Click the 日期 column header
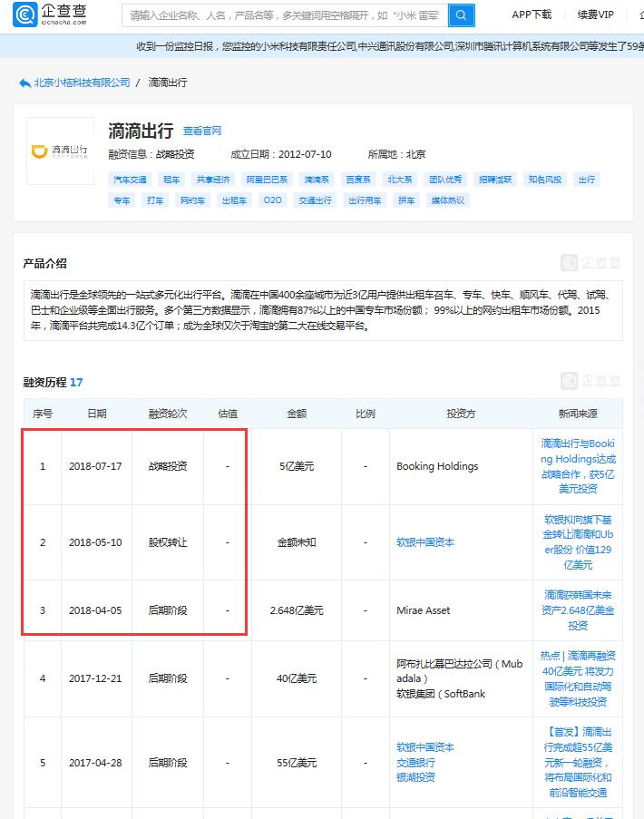This screenshot has height=819, width=644. pyautogui.click(x=97, y=414)
